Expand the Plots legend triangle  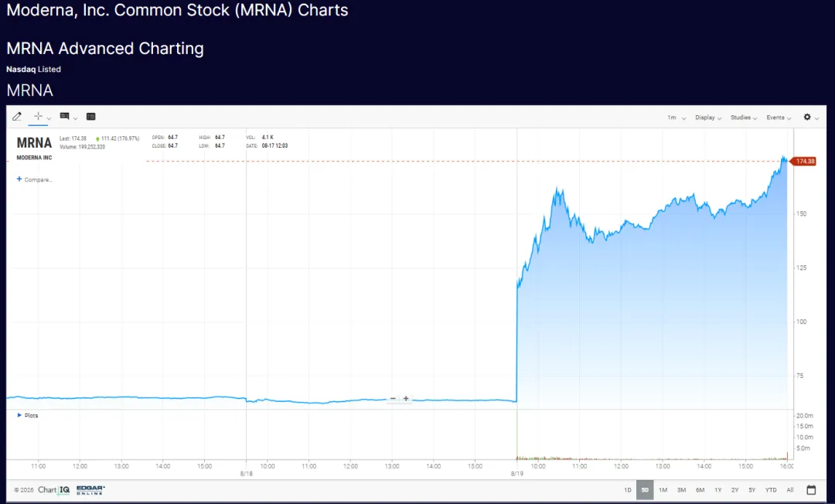click(19, 415)
